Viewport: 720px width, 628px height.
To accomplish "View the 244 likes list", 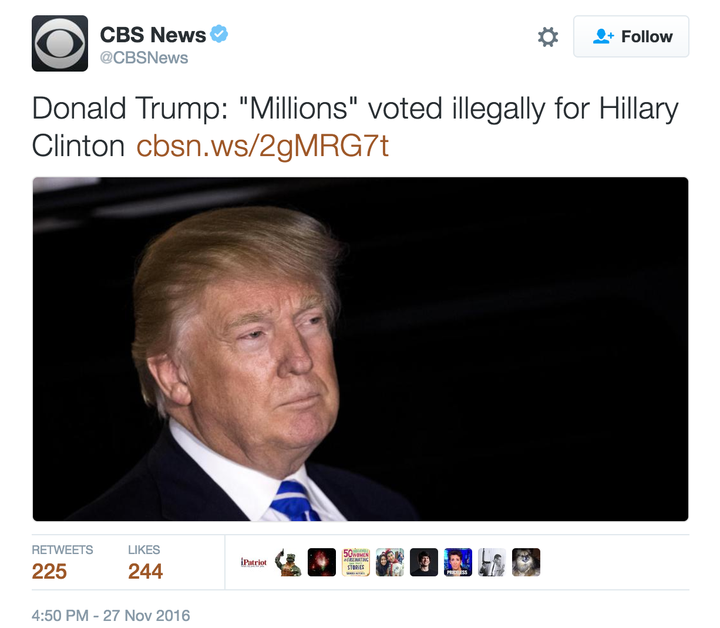I will 145,563.
